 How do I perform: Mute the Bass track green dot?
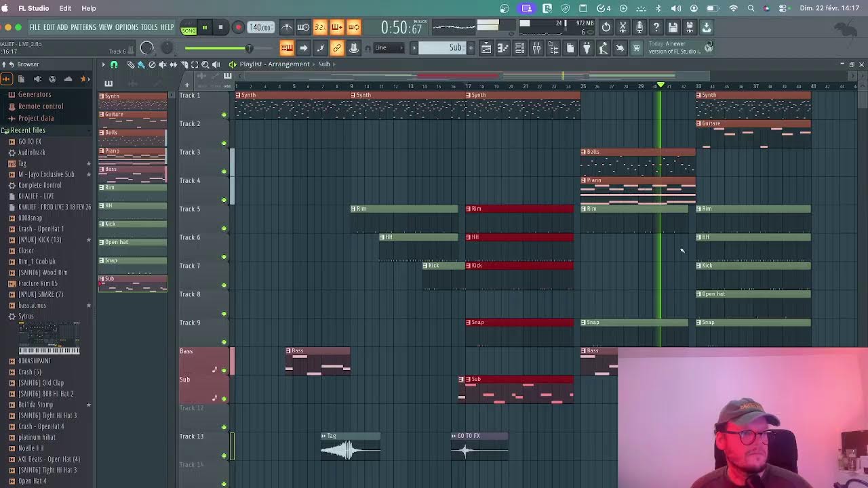tap(224, 370)
